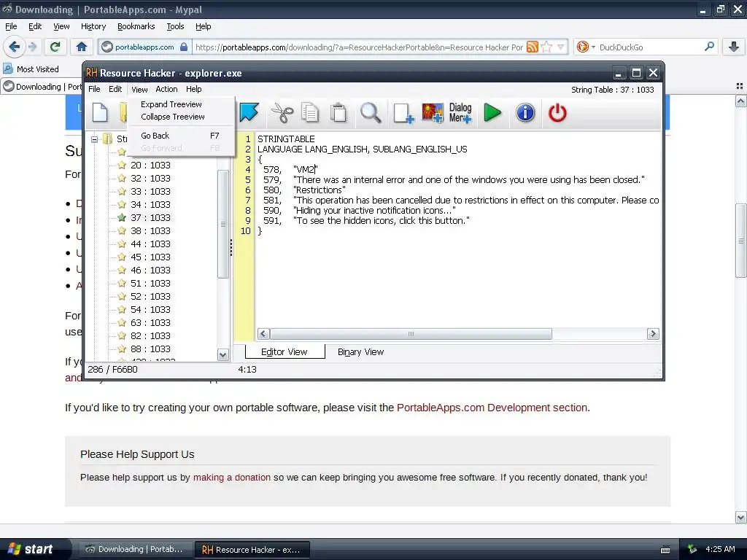Open the search engine selector dropdown
This screenshot has height=560, width=747.
[x=593, y=47]
